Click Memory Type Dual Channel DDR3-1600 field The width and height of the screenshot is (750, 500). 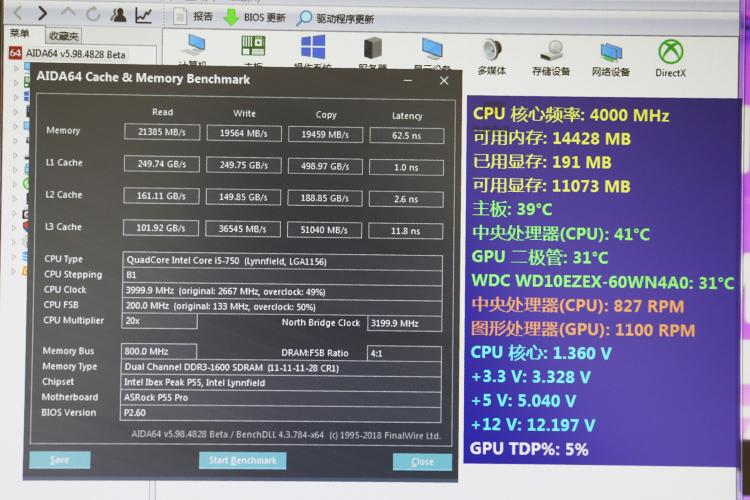281,367
